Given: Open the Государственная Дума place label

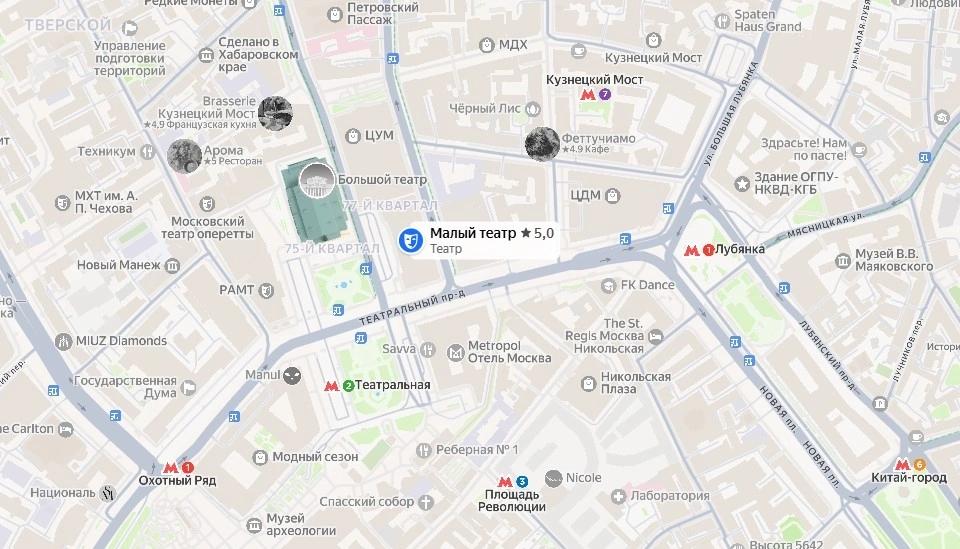Looking at the screenshot, I should 126,387.
